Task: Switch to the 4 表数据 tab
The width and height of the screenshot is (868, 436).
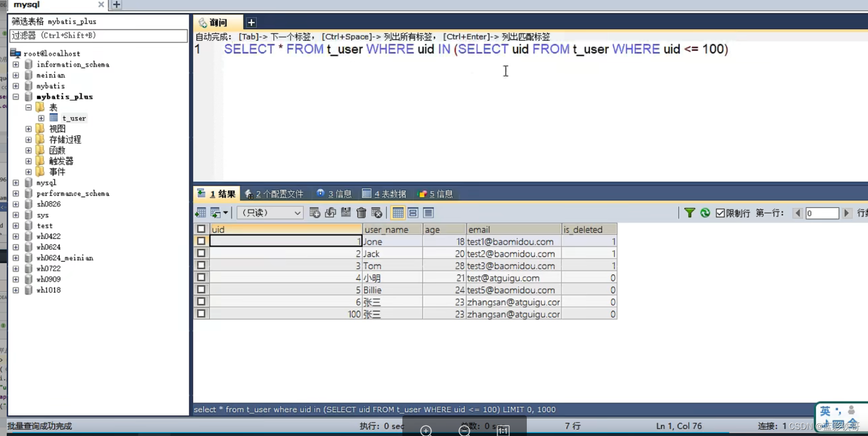Action: [x=384, y=194]
